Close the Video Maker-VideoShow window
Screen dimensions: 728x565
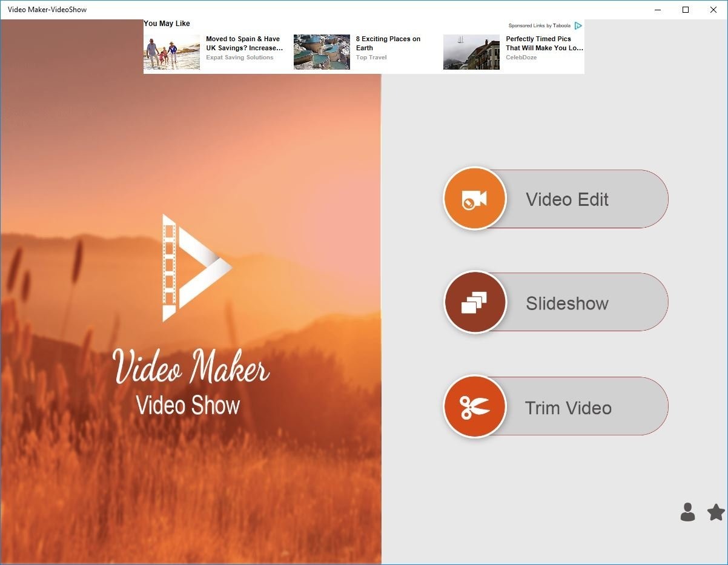(x=713, y=10)
